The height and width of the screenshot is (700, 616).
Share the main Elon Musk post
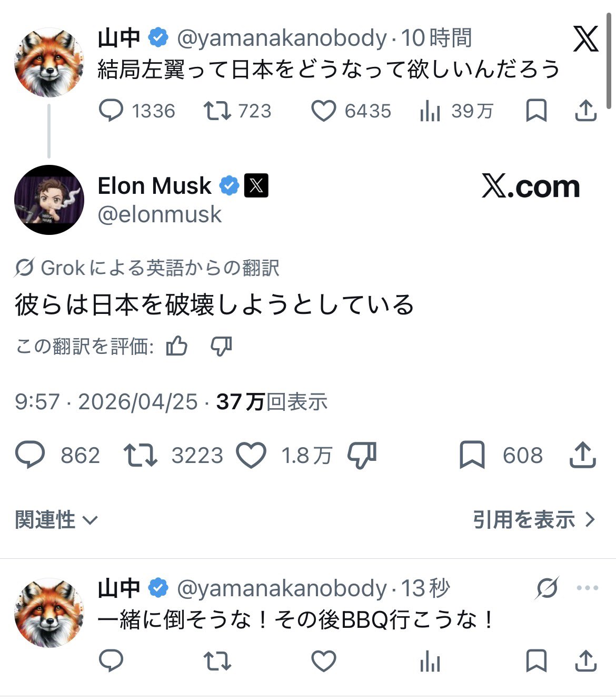[583, 456]
